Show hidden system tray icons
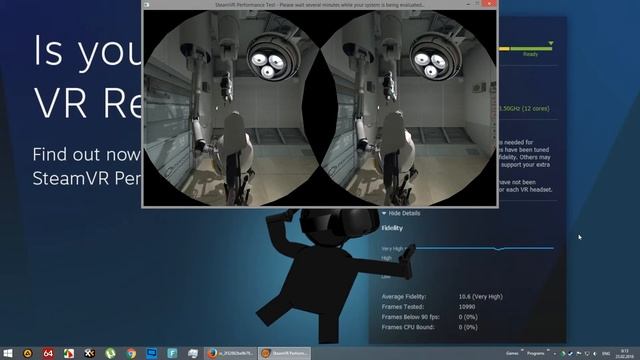Viewport: 640px width, 360px height. pos(555,353)
